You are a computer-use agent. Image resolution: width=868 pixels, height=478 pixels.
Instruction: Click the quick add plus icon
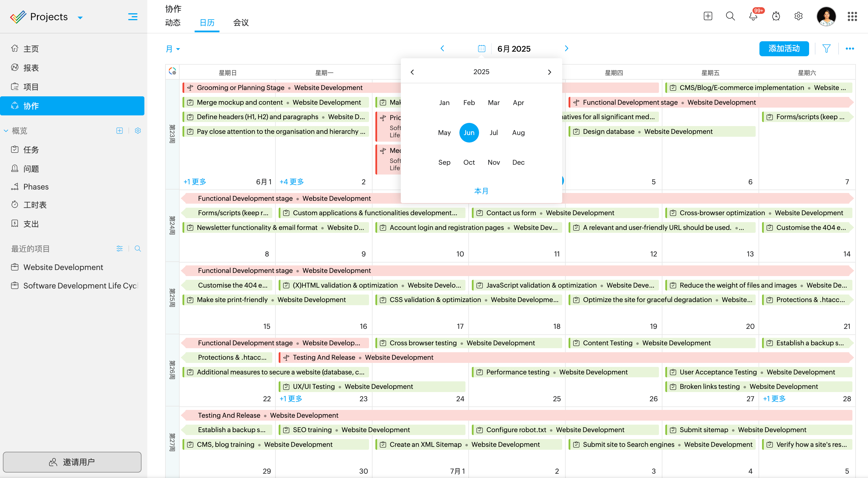click(708, 16)
